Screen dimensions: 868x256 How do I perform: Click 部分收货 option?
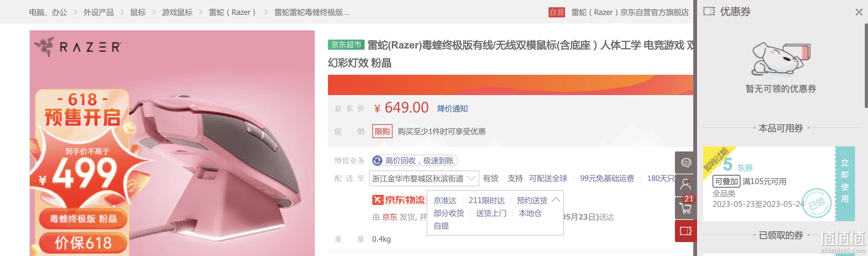tap(449, 213)
